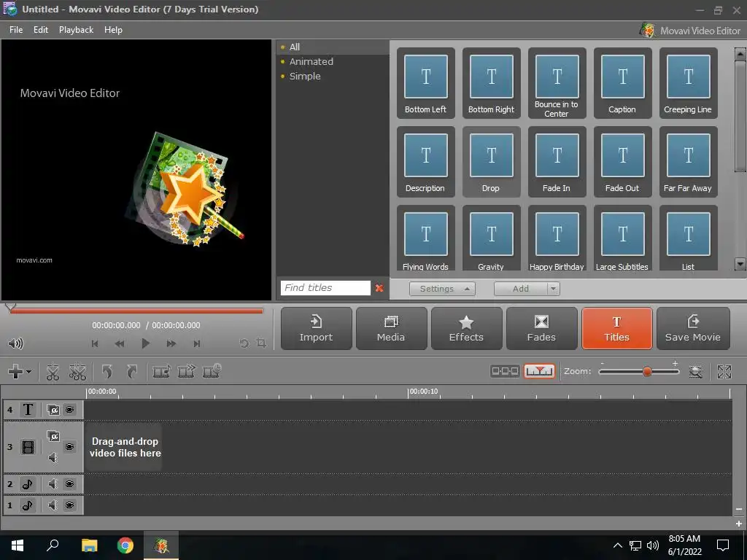Click the Add title button

point(520,289)
